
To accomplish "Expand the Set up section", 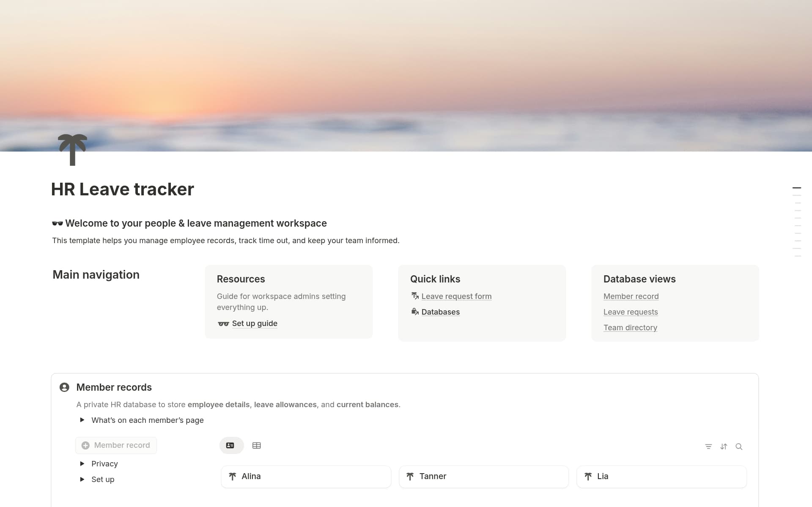I will [82, 479].
